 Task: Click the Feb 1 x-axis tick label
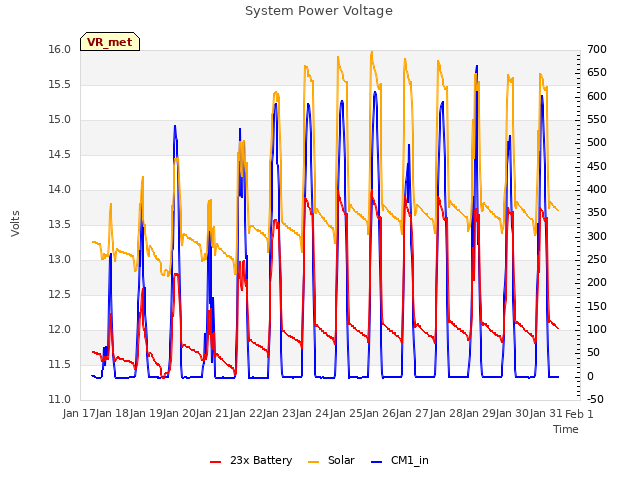[579, 414]
